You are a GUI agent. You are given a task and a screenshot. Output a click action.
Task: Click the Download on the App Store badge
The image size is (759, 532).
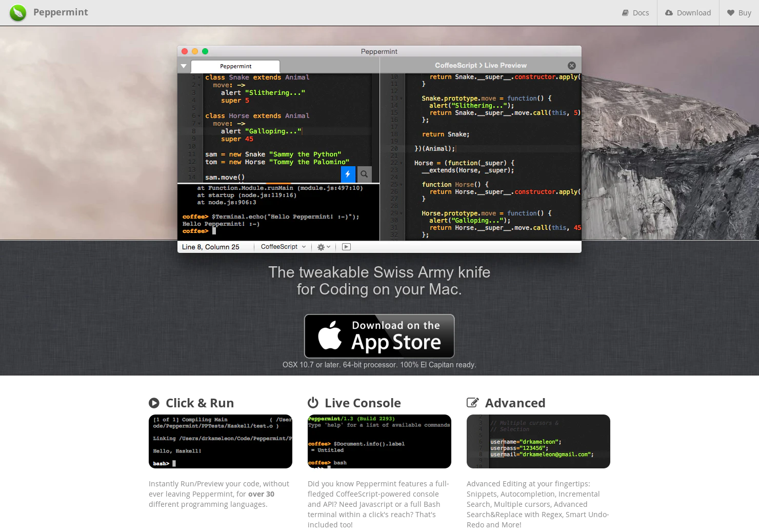coord(379,336)
